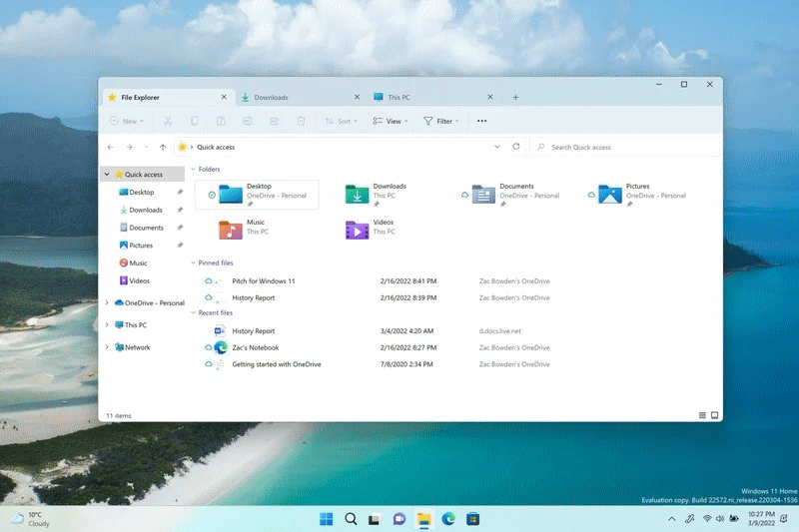Screen dimensions: 799x532
Task: Click the Cut scissors icon in toolbar
Action: click(x=167, y=121)
